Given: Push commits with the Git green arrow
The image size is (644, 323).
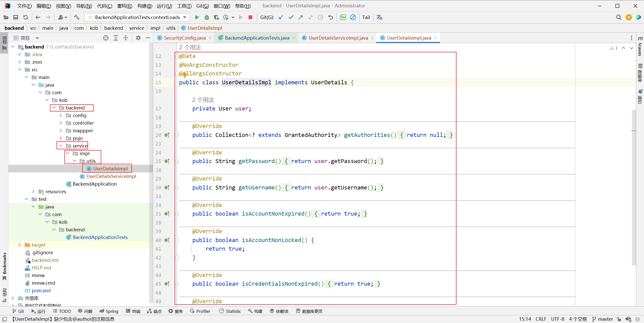Looking at the screenshot, I should pos(301,17).
